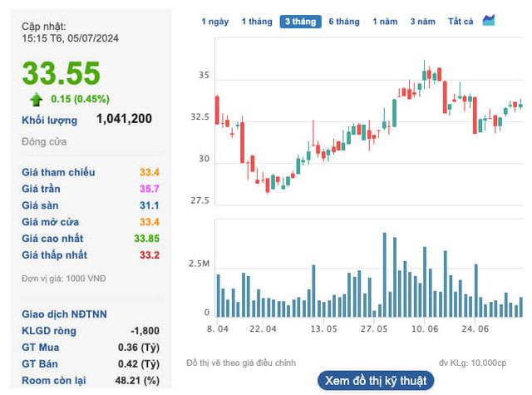
Task: Click the "10. 06" date on the timeline
Action: (x=424, y=329)
